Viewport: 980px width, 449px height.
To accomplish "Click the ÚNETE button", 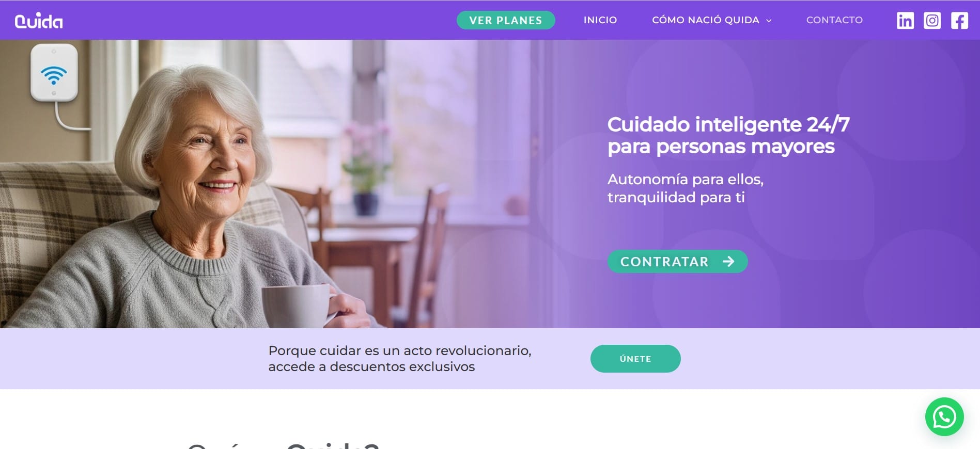I will pyautogui.click(x=635, y=359).
